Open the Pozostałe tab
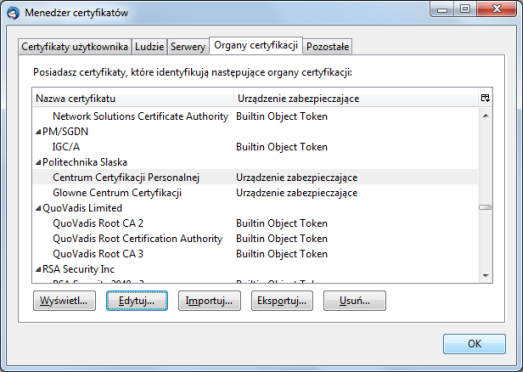Image resolution: width=523 pixels, height=372 pixels. tap(328, 46)
